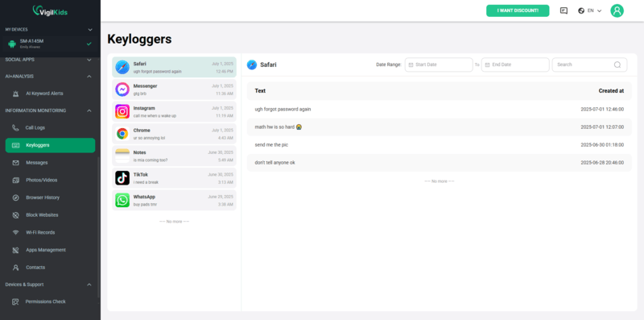
Task: Click the Browser History compass icon
Action: coord(15,197)
